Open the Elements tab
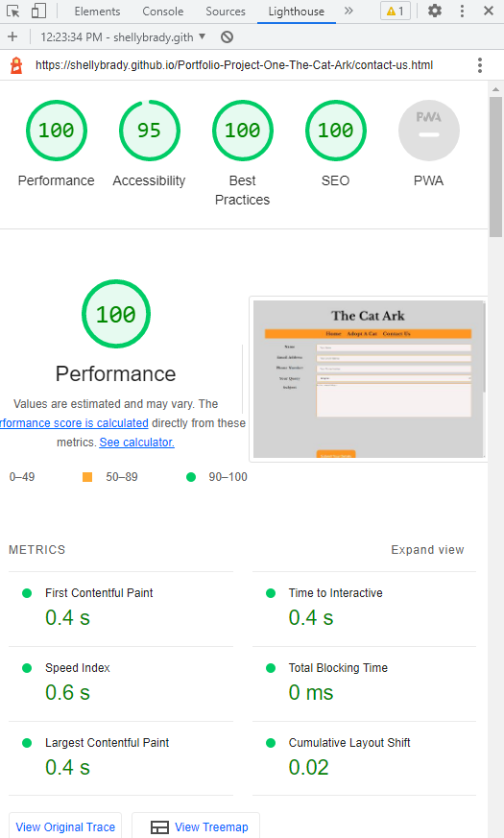 pos(97,12)
